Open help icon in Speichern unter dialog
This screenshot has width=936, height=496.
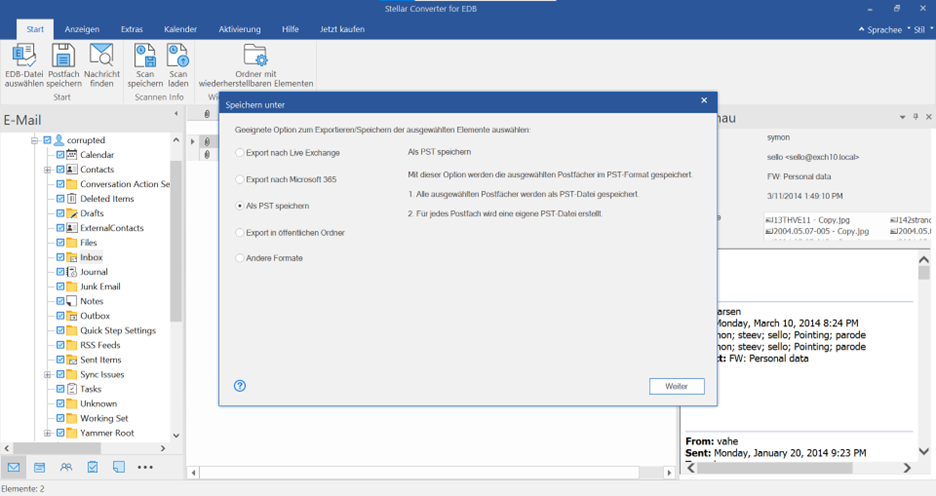(x=240, y=386)
